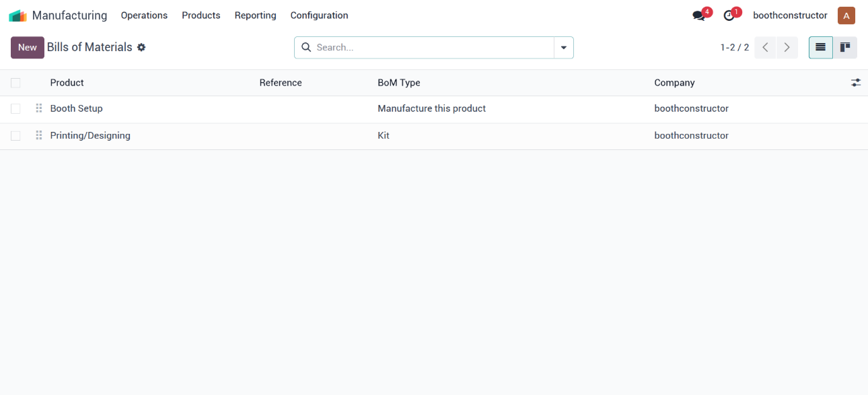Check the Booth Setup row checkbox
This screenshot has height=395, width=868.
pyautogui.click(x=15, y=108)
